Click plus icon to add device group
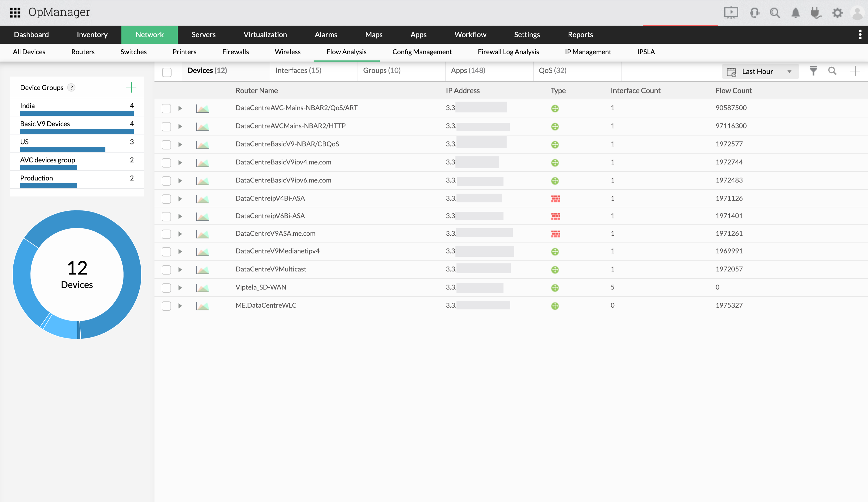868x502 pixels. click(131, 88)
